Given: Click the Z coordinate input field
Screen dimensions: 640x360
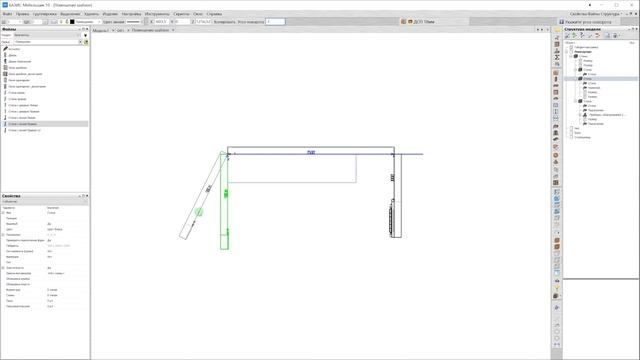Looking at the screenshot, I should 203,22.
